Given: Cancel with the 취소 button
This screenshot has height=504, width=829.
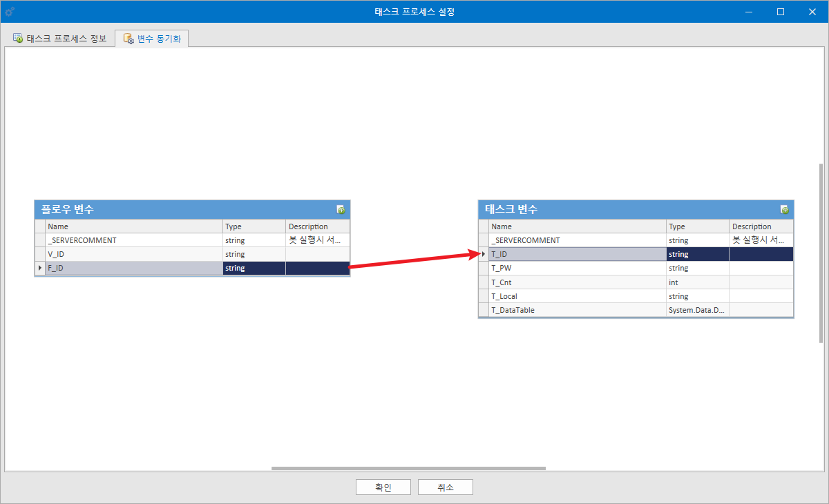Looking at the screenshot, I should [446, 487].
